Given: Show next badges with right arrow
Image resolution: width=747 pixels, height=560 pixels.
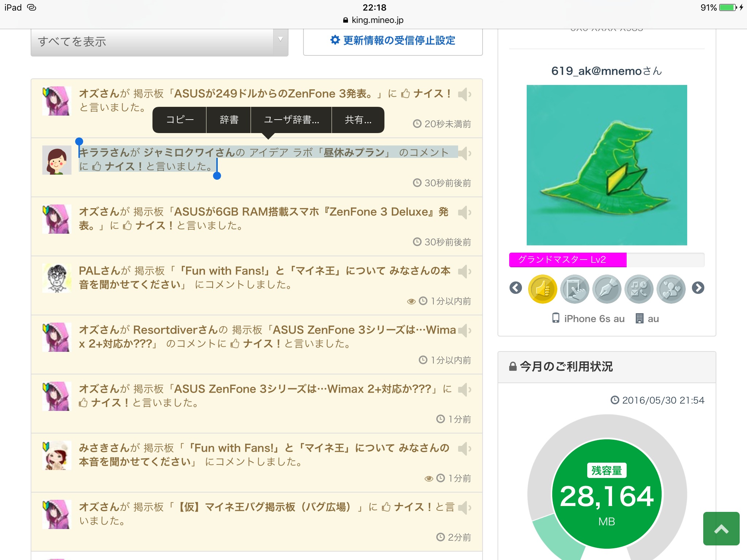Looking at the screenshot, I should pos(698,288).
